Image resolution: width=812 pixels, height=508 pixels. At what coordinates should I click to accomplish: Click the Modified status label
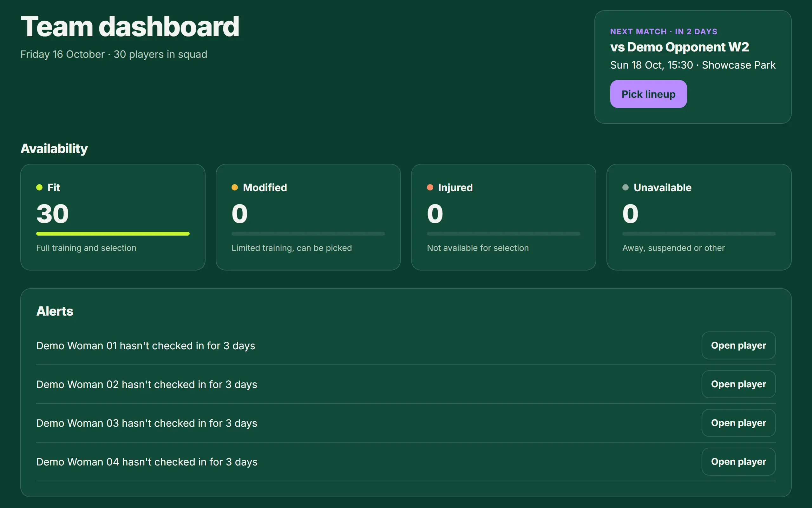265,187
